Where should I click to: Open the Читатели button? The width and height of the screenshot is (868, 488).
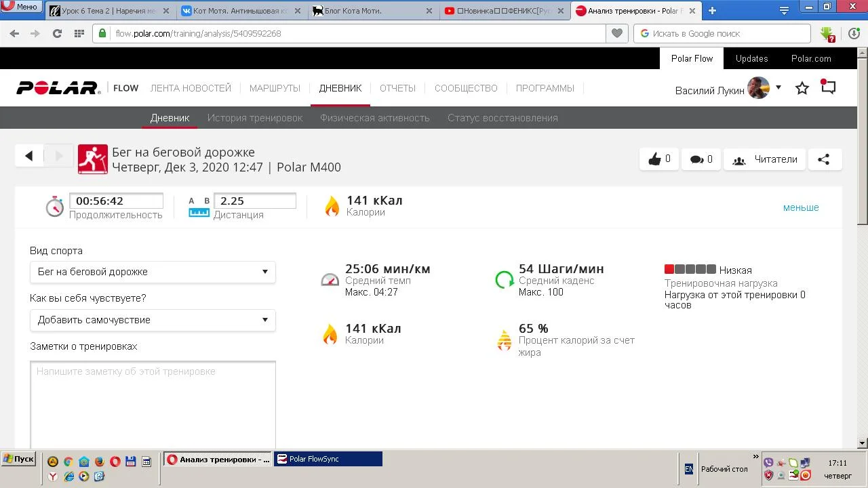pos(765,159)
